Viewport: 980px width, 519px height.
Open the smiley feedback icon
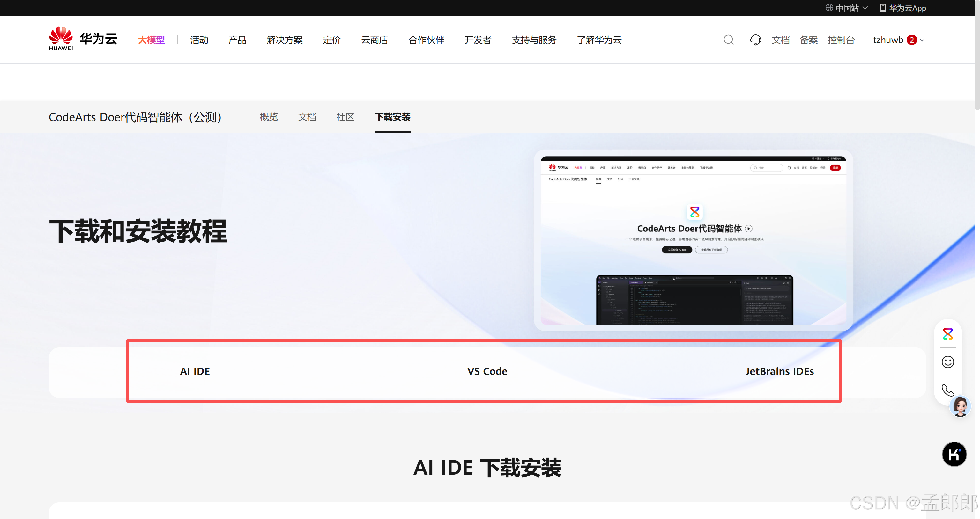coord(948,362)
